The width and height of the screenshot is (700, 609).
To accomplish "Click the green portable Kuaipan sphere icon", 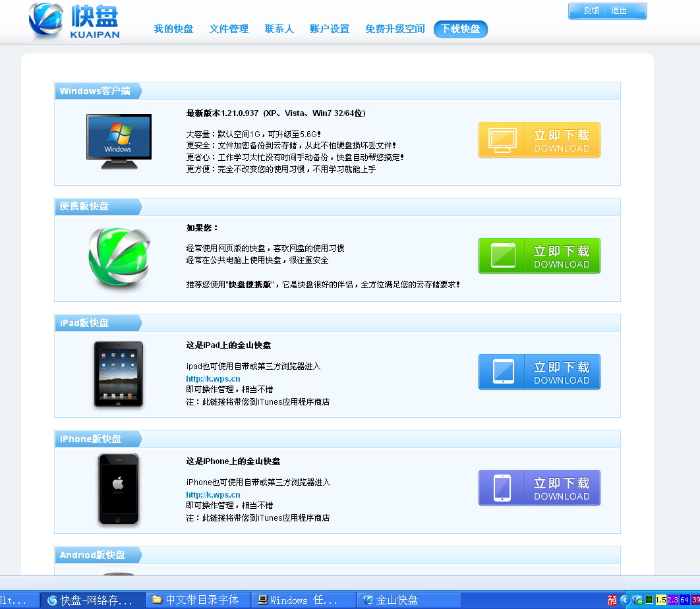I will tap(119, 256).
